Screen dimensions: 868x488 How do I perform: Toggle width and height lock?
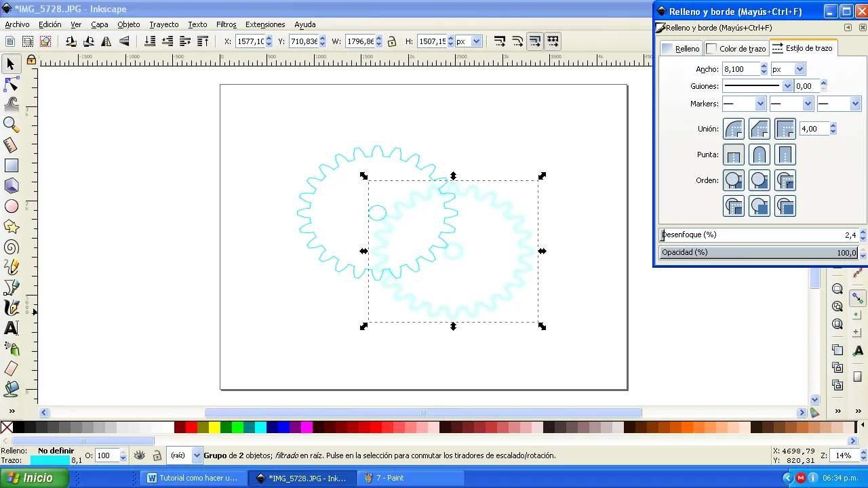tap(392, 41)
